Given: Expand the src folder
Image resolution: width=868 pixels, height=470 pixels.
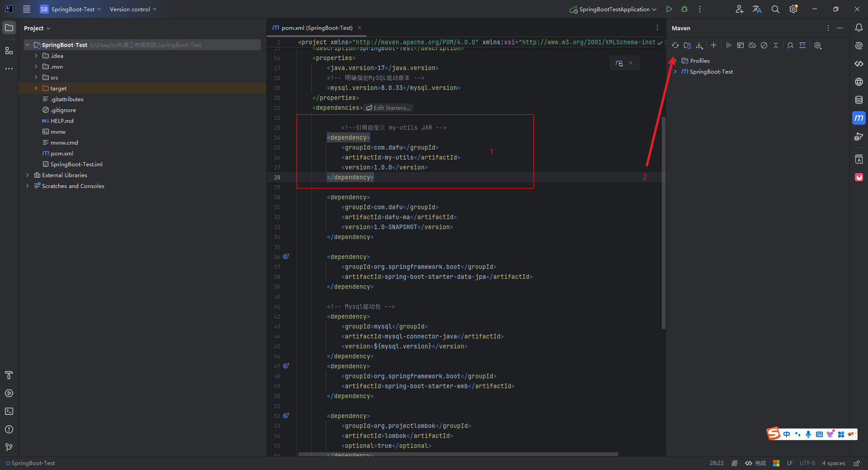Looking at the screenshot, I should (x=36, y=77).
